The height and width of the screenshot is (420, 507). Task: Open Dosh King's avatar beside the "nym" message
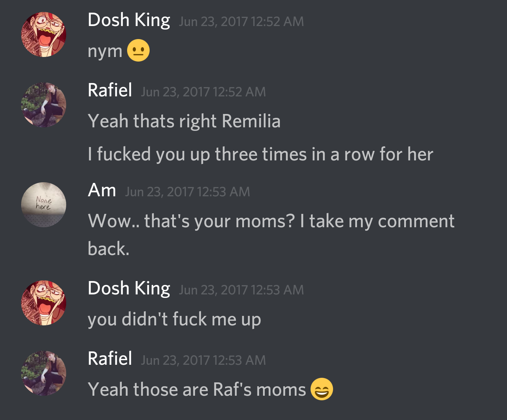click(44, 34)
